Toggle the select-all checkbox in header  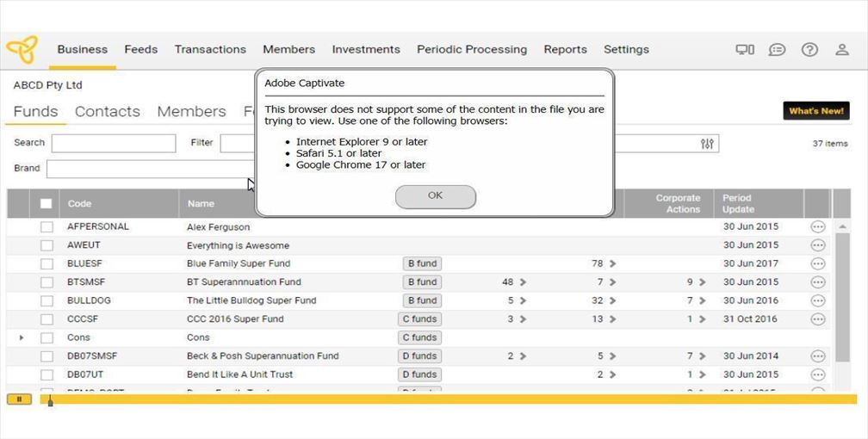tap(46, 204)
